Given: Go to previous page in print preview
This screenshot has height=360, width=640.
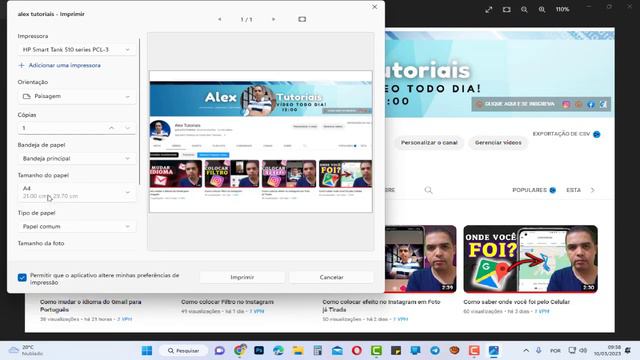Looking at the screenshot, I should point(220,19).
